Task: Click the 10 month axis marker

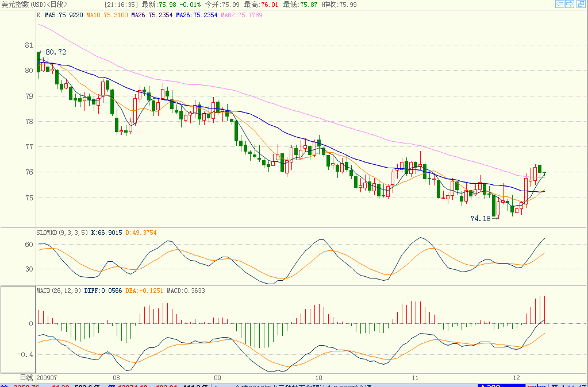Action: point(319,377)
